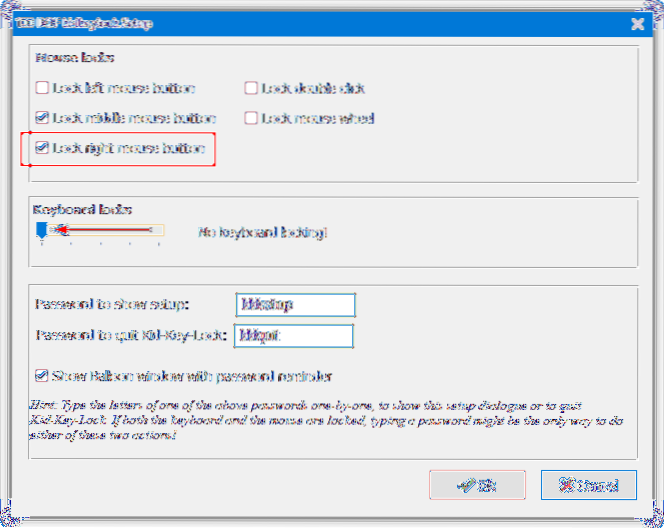This screenshot has width=664, height=528.
Task: Enable the Lock left mouse button checkbox
Action: tap(41, 88)
